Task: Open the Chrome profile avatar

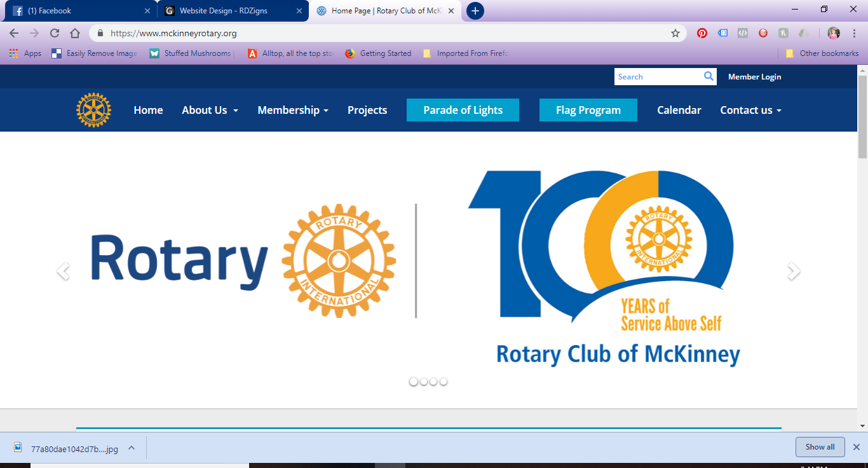Action: point(834,33)
